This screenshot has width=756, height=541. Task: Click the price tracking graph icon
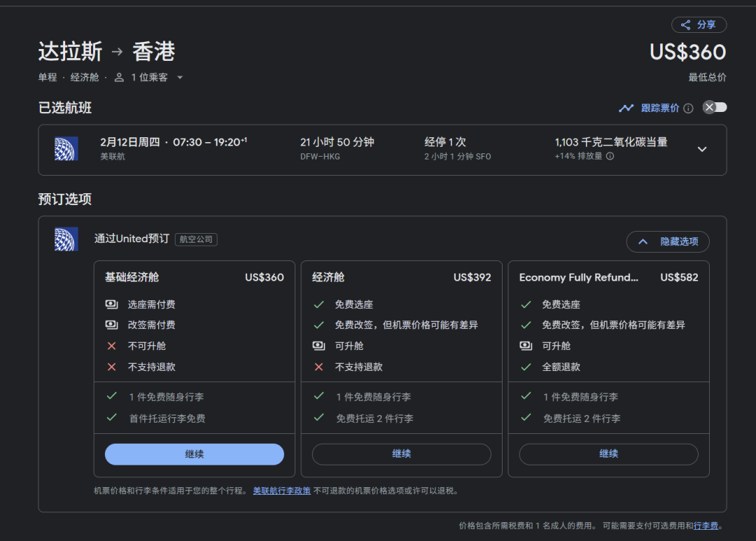pos(626,108)
